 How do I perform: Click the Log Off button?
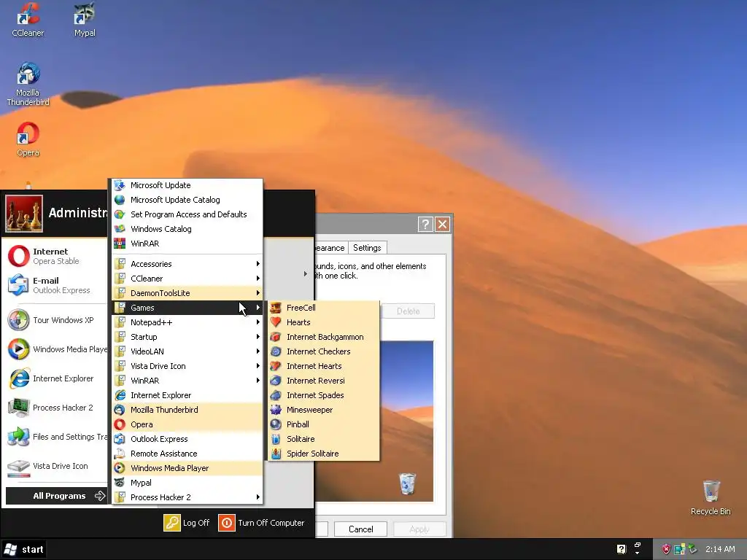pyautogui.click(x=187, y=523)
